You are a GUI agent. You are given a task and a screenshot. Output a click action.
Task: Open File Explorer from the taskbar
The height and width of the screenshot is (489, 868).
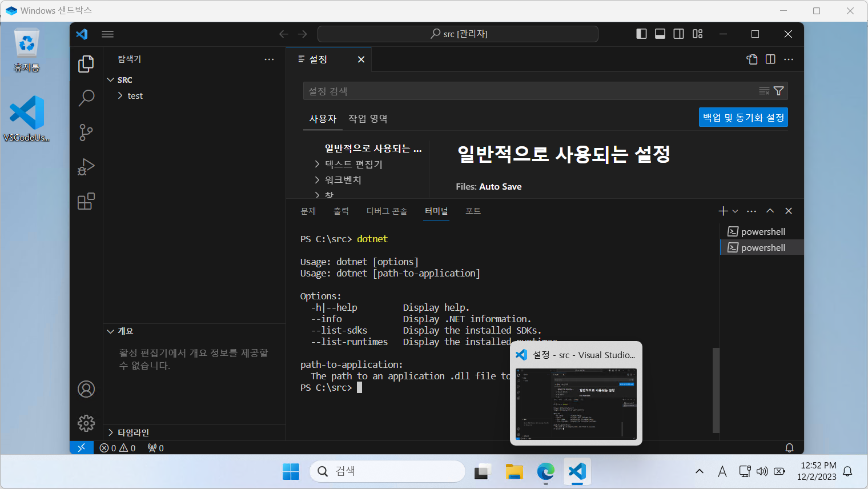click(x=514, y=471)
